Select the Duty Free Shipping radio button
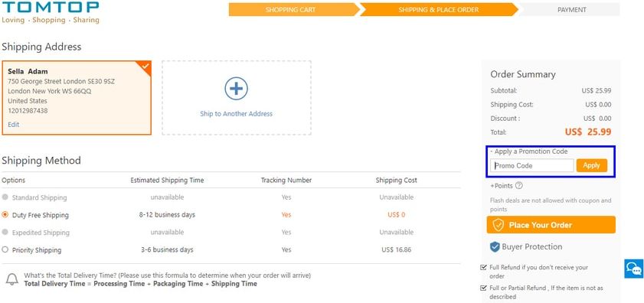The height and width of the screenshot is (303, 644). tap(5, 215)
